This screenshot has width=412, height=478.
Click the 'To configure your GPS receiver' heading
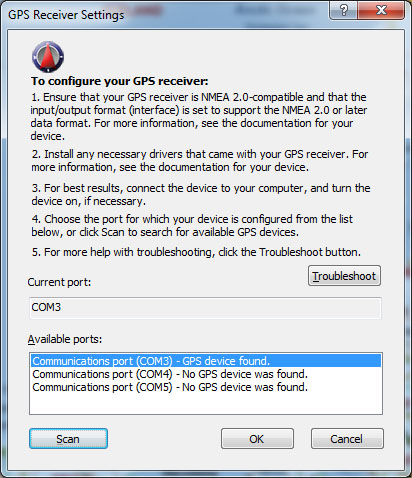tap(120, 81)
